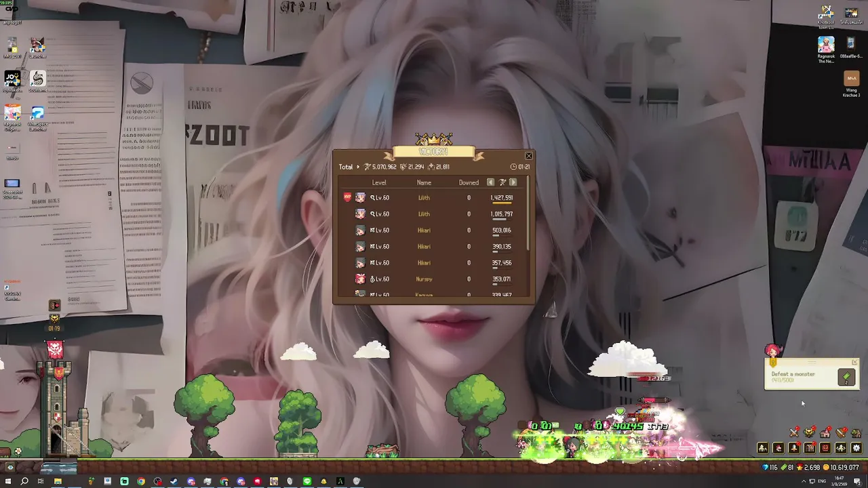Open the Ragnarok desktop shortcut at top right
The height and width of the screenshot is (488, 868).
click(x=826, y=49)
